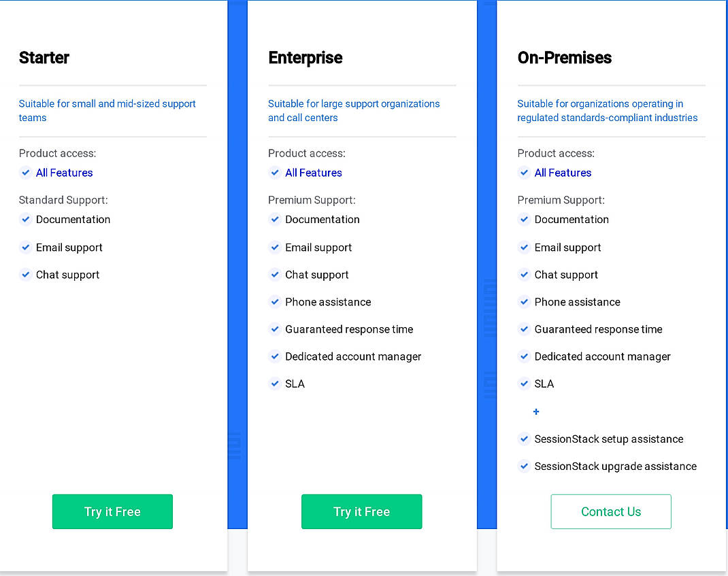Expand All Features under the Starter plan

click(x=65, y=173)
